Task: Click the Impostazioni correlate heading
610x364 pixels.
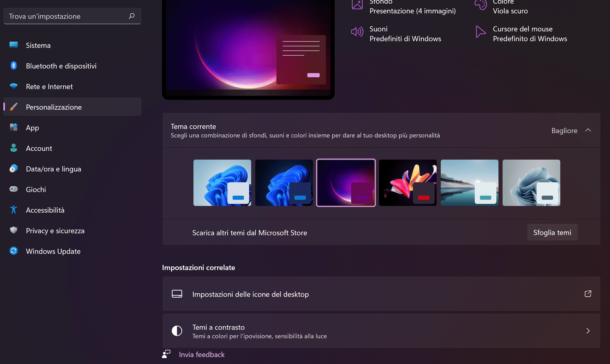Action: pyautogui.click(x=199, y=268)
